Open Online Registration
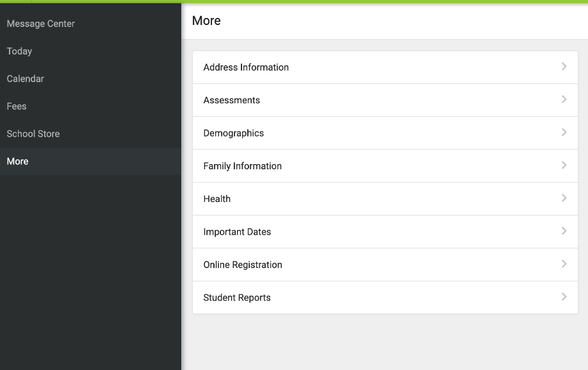This screenshot has height=370, width=588. (385, 265)
